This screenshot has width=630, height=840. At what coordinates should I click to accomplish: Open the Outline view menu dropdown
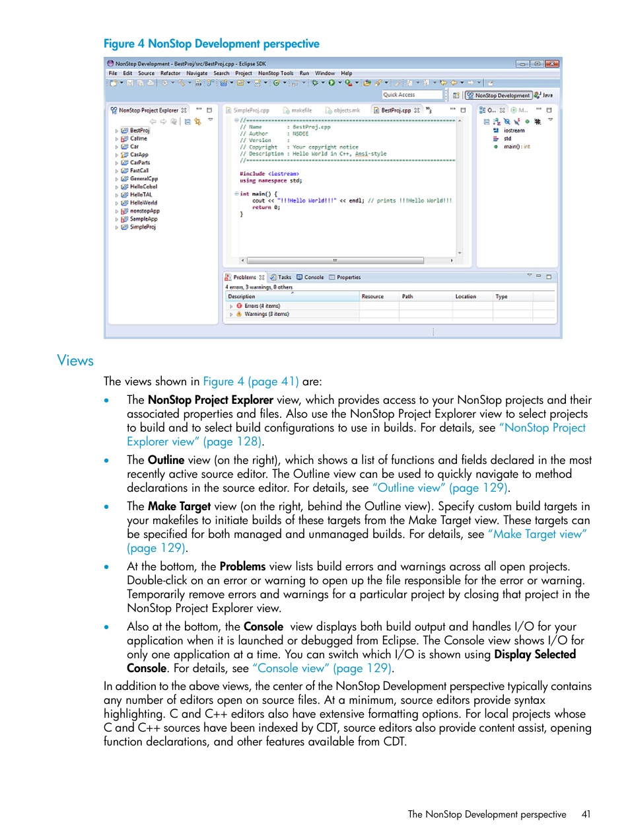[550, 120]
